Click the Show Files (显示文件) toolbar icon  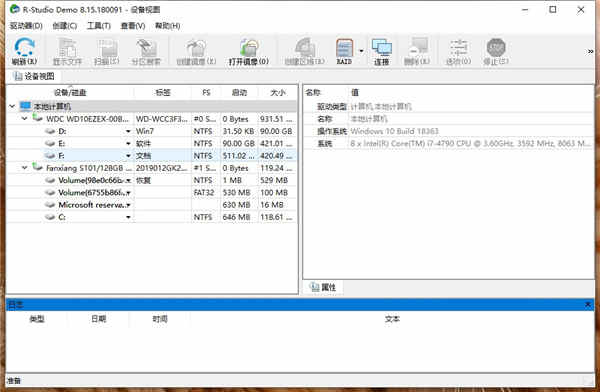[67, 47]
